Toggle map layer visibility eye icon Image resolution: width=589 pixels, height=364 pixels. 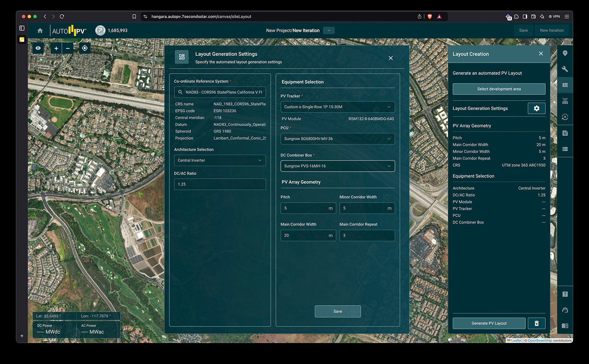click(x=38, y=48)
